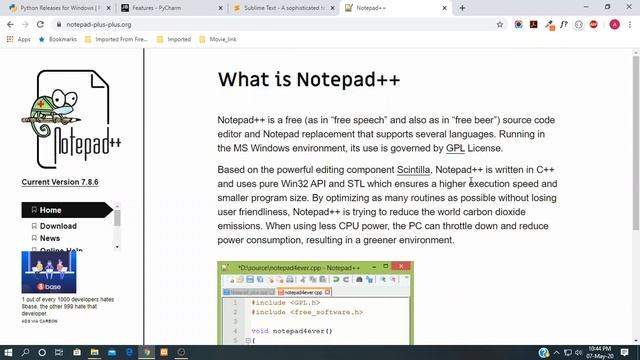Open Edge from the taskbar

click(x=129, y=352)
